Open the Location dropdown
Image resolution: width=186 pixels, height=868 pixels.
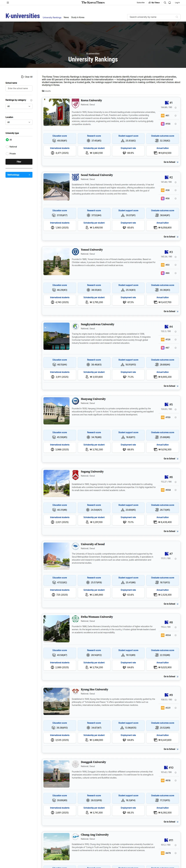pyautogui.click(x=19, y=122)
